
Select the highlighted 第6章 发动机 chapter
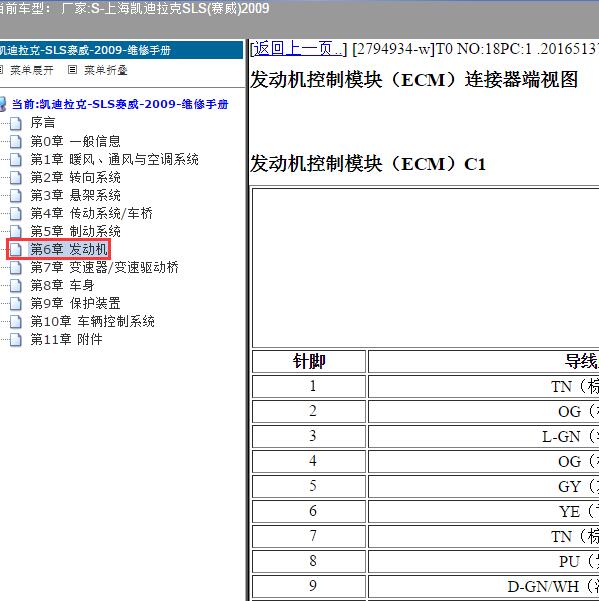tap(69, 249)
